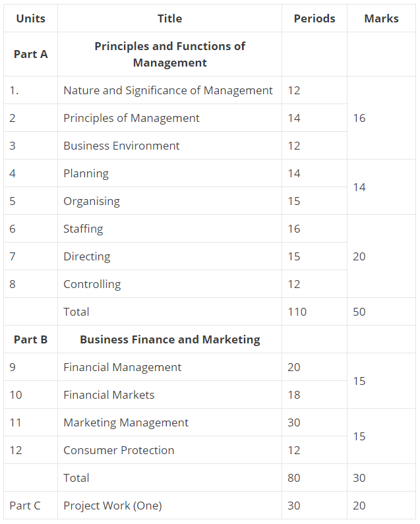
Task: Select the Financial Markets cell
Action: pyautogui.click(x=109, y=395)
